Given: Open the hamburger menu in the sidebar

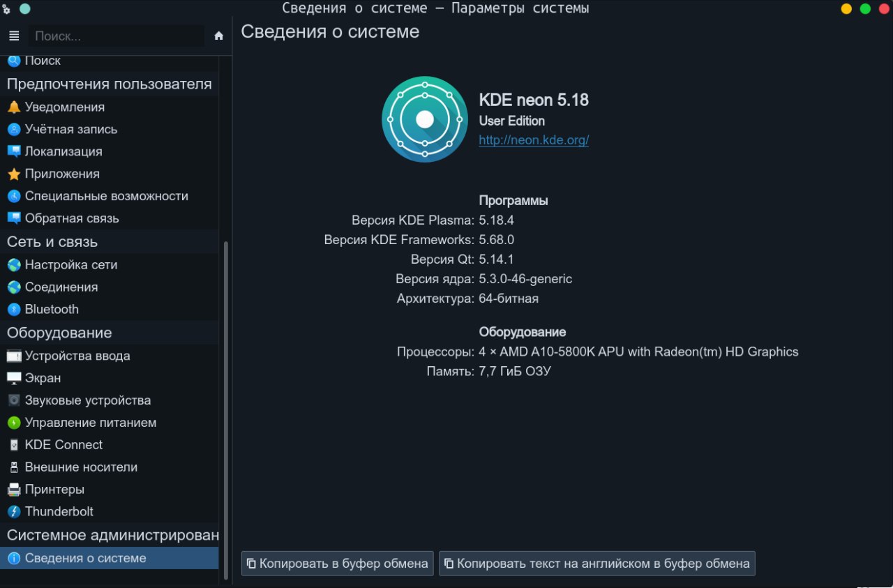Looking at the screenshot, I should [14, 36].
